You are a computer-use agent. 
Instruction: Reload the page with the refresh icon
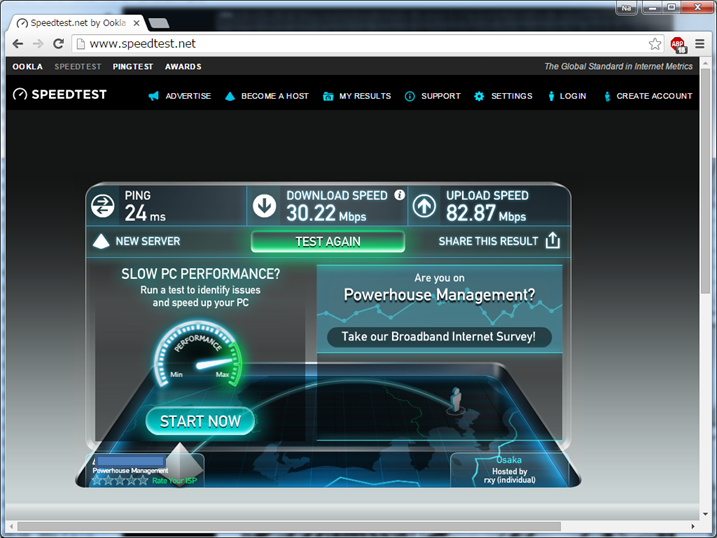coord(59,44)
